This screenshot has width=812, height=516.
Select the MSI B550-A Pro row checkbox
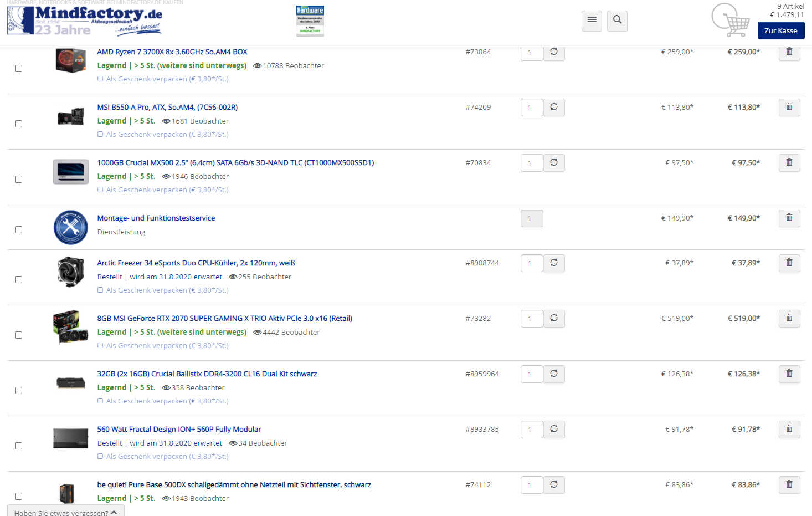click(x=18, y=124)
